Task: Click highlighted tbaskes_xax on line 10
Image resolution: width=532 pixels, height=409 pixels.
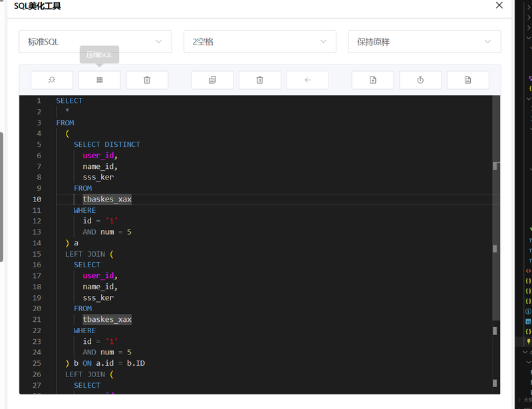Action: pos(107,200)
